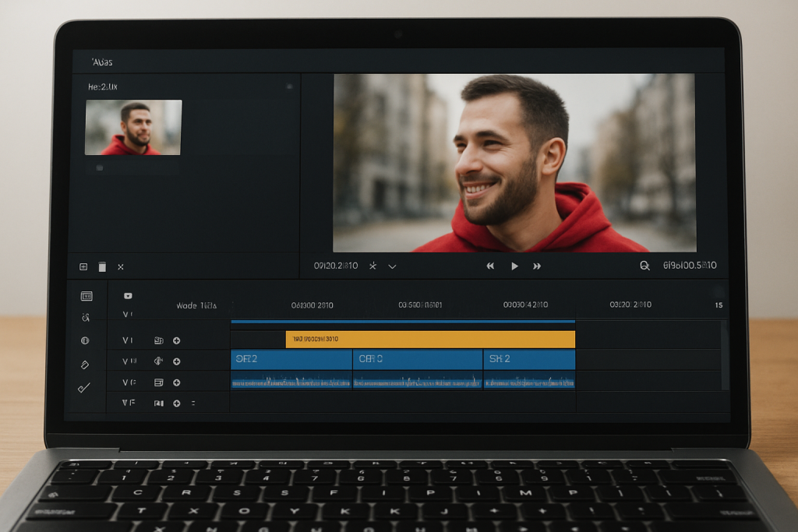Select the first blue clip labeled 'CEI 2'
798x532 pixels.
[291, 360]
